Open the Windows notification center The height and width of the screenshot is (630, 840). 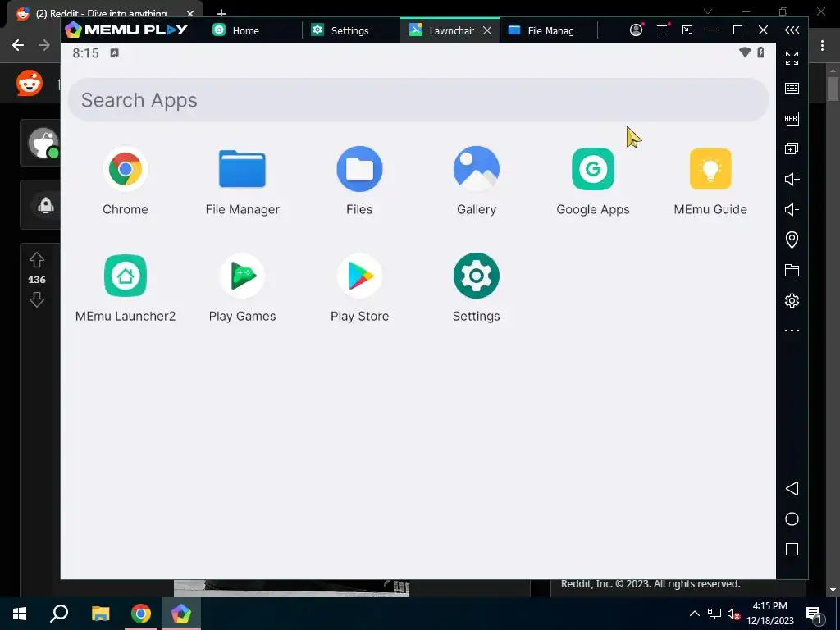[x=815, y=614]
